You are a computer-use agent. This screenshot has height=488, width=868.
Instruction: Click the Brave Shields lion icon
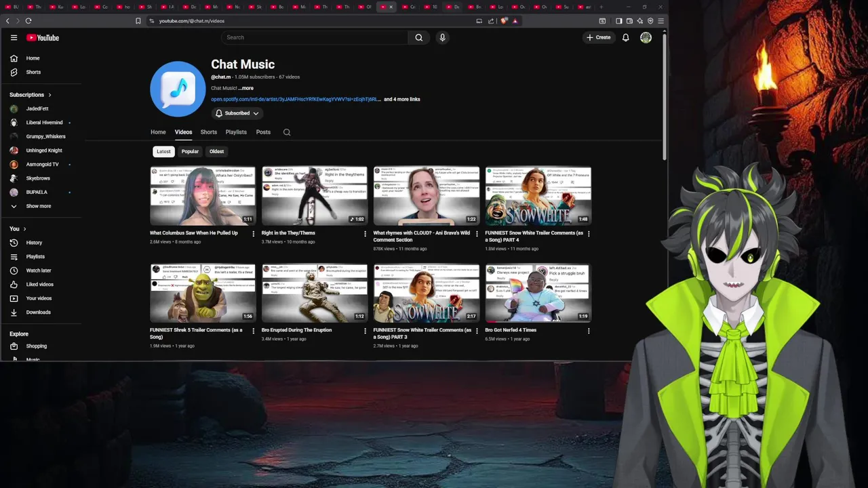pyautogui.click(x=504, y=21)
